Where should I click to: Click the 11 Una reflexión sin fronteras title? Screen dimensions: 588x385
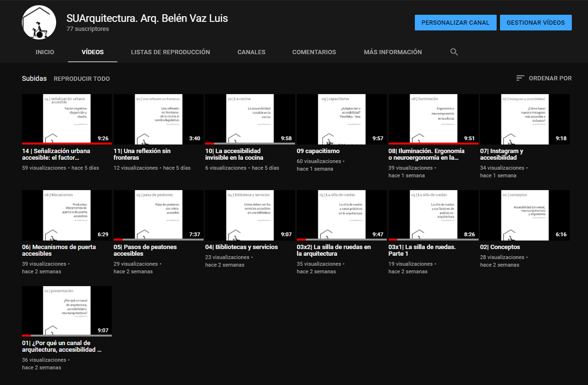[x=142, y=154]
